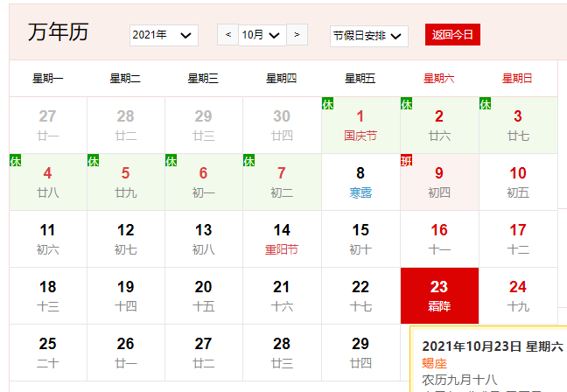Click the red 班 badge on October 9
Screen dimensions: 567x392
[407, 160]
